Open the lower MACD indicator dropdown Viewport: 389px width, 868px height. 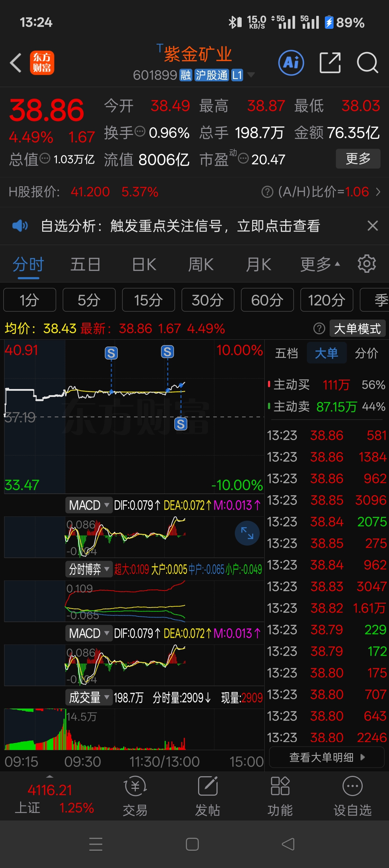(x=89, y=633)
